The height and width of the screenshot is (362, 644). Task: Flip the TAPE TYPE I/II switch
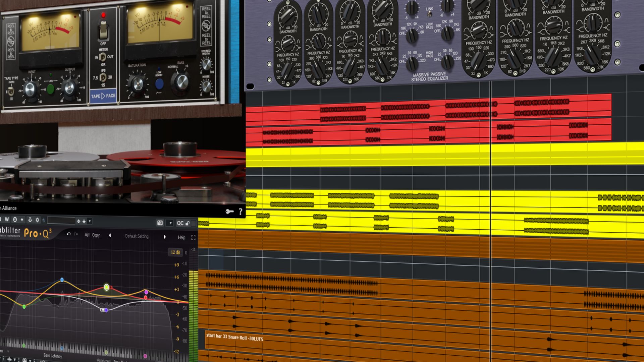pos(11,91)
